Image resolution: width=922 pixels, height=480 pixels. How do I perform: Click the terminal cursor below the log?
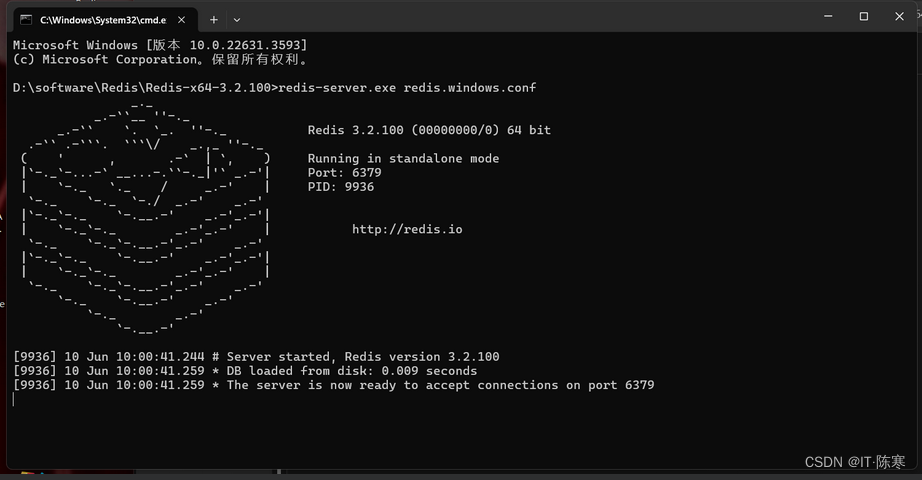click(x=14, y=399)
